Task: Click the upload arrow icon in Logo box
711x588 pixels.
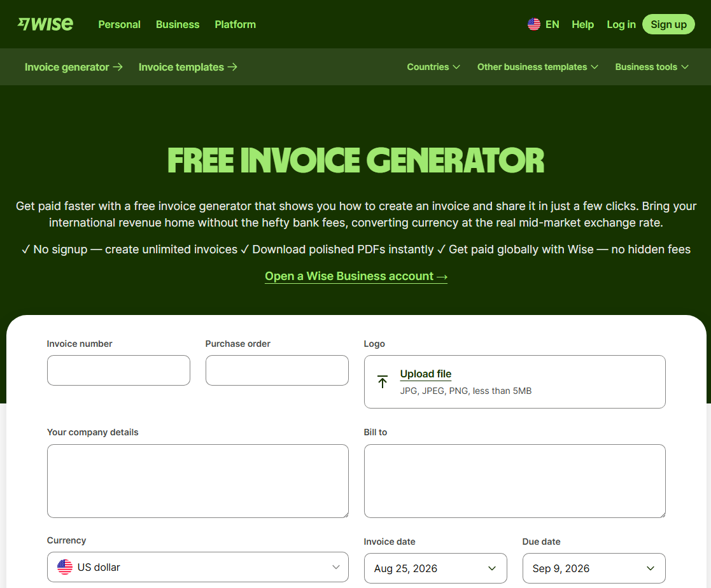Action: point(383,382)
